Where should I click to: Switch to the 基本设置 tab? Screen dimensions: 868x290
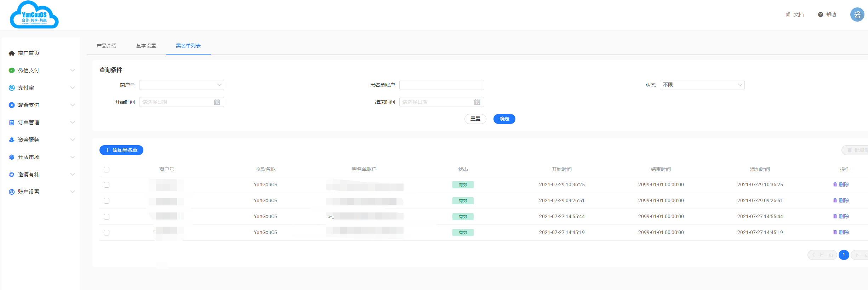(x=146, y=46)
